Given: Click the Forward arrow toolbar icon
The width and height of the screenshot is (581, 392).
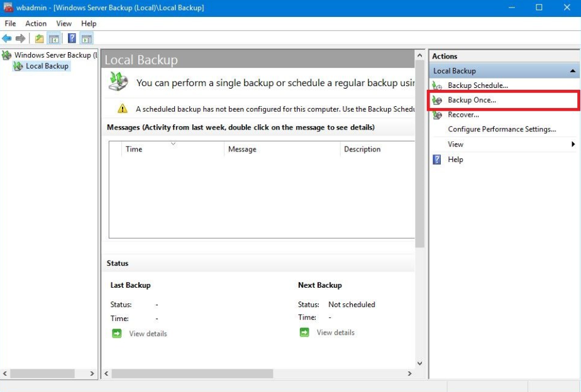Looking at the screenshot, I should (x=20, y=38).
